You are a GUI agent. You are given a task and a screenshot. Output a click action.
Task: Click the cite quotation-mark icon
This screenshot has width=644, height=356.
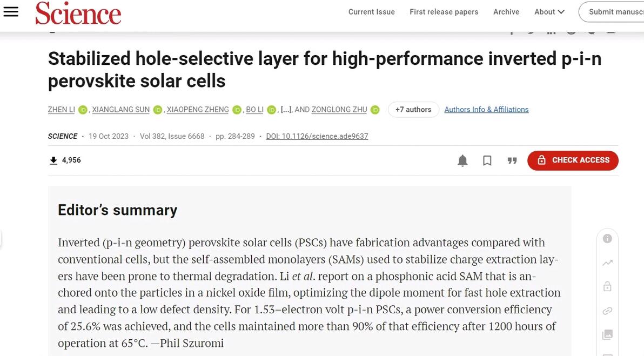pyautogui.click(x=512, y=160)
